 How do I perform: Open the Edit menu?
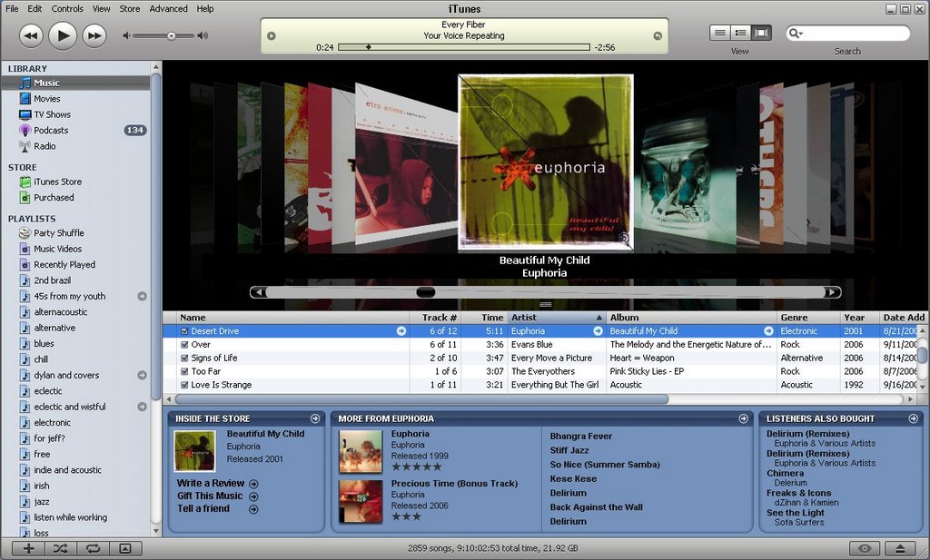[x=35, y=8]
